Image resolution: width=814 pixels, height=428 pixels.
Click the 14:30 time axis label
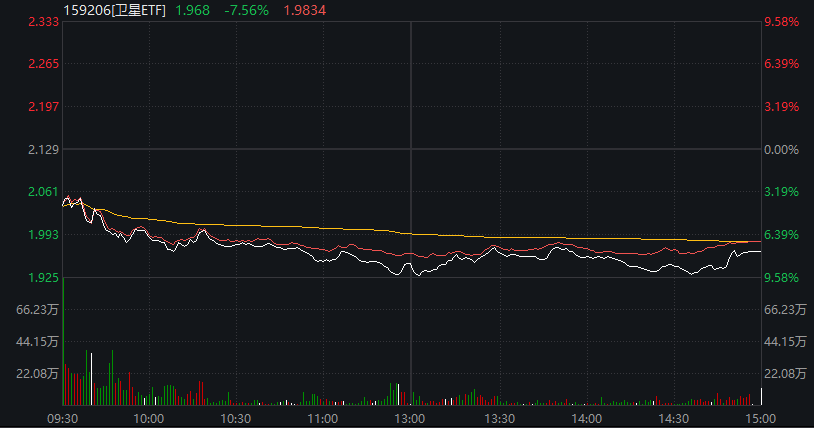click(673, 418)
